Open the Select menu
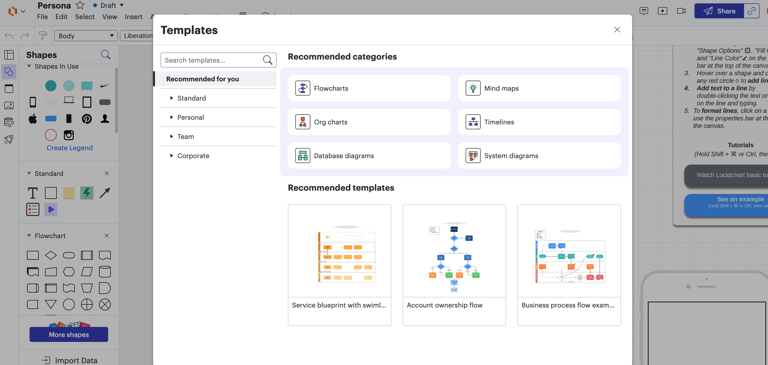768x365 pixels. click(85, 17)
